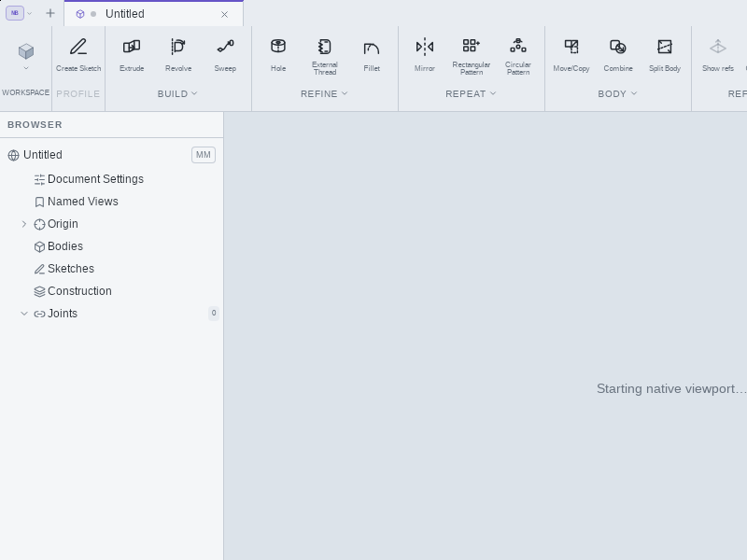Click the Construction layers icon
The width and height of the screenshot is (747, 560).
click(39, 291)
